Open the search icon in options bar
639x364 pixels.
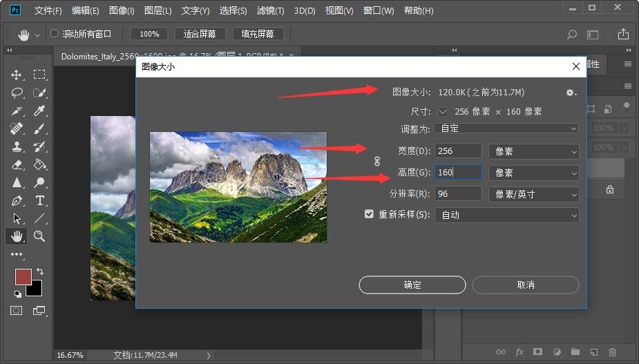[x=572, y=35]
